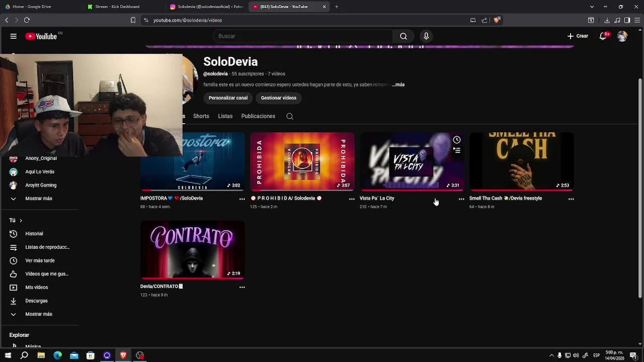The width and height of the screenshot is (644, 362).
Task: Bookmark this page icon
Action: pyautogui.click(x=133, y=20)
